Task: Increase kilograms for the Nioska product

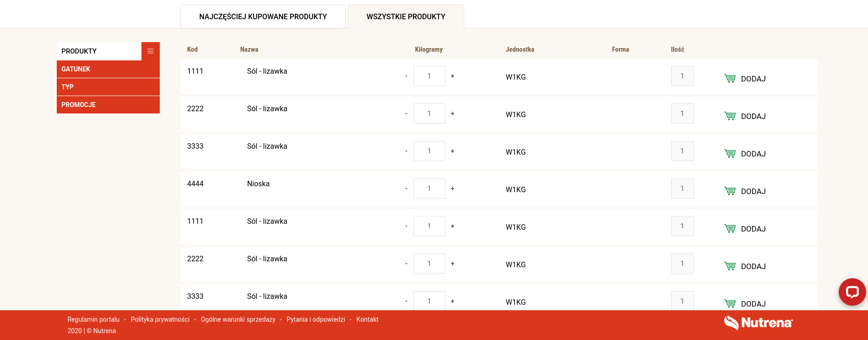Action: click(x=452, y=189)
